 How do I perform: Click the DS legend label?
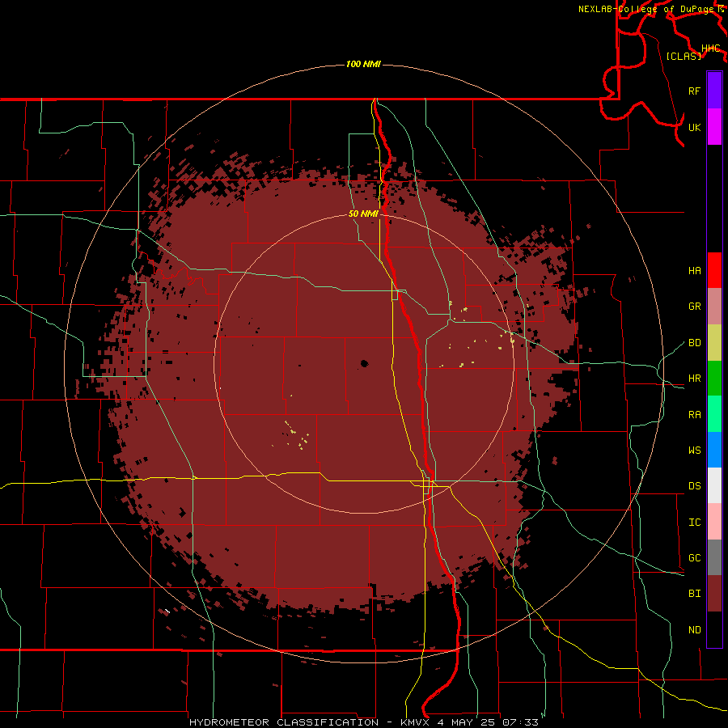pos(694,486)
